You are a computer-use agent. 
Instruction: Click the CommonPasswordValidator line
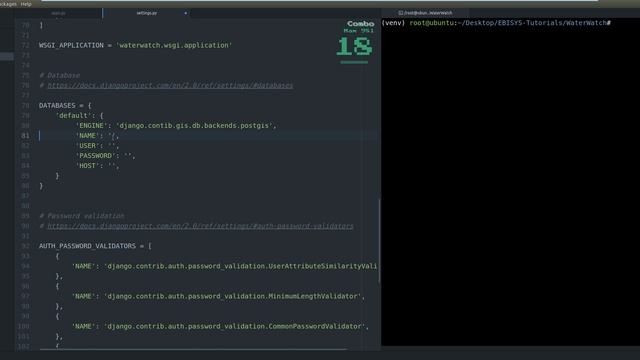tap(220, 326)
